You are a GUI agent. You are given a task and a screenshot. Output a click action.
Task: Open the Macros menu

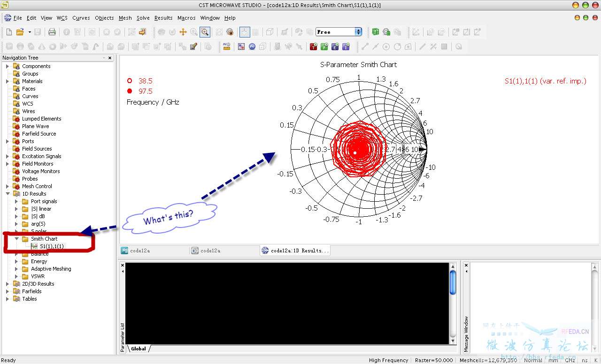[x=186, y=18]
